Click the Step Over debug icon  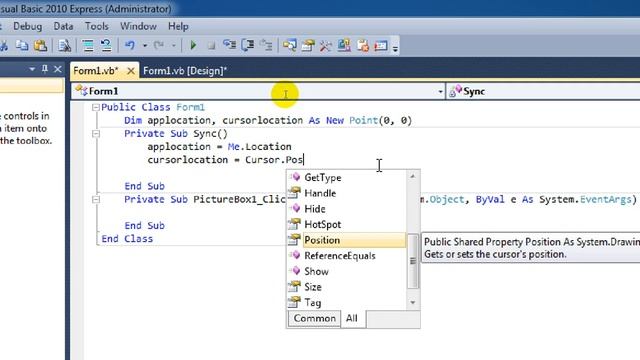point(248,45)
